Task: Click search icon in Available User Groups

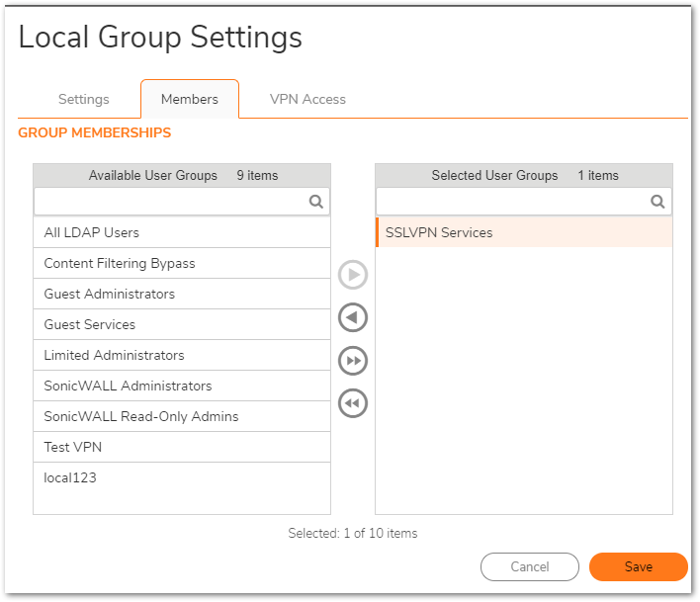Action: tap(316, 202)
